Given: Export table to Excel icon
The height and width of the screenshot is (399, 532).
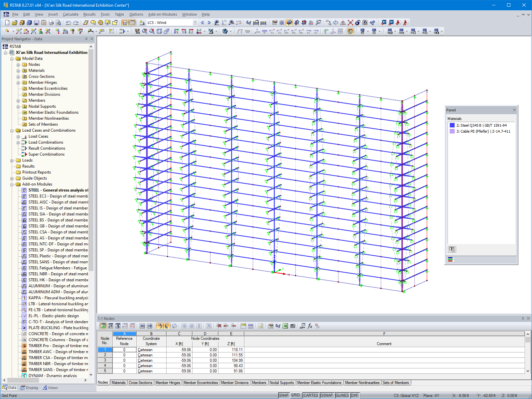Looking at the screenshot, I should pyautogui.click(x=285, y=326).
